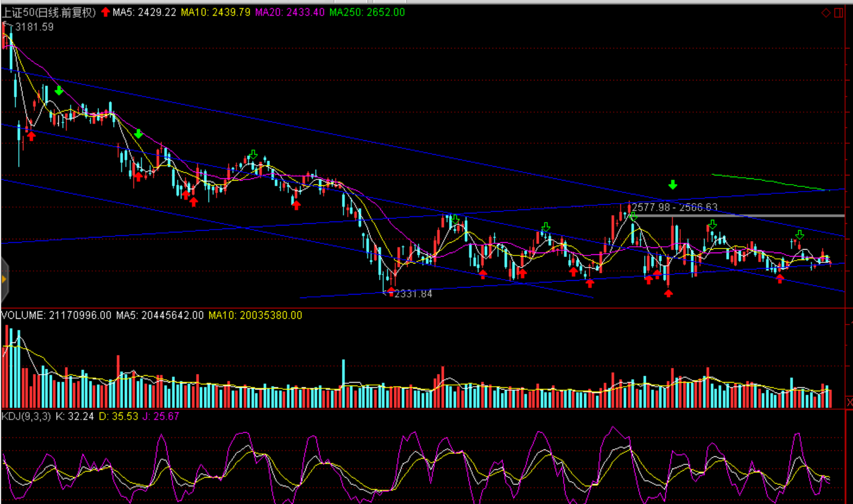Click the red up arrow beside 上证50 title
853x504 pixels.
coord(105,12)
